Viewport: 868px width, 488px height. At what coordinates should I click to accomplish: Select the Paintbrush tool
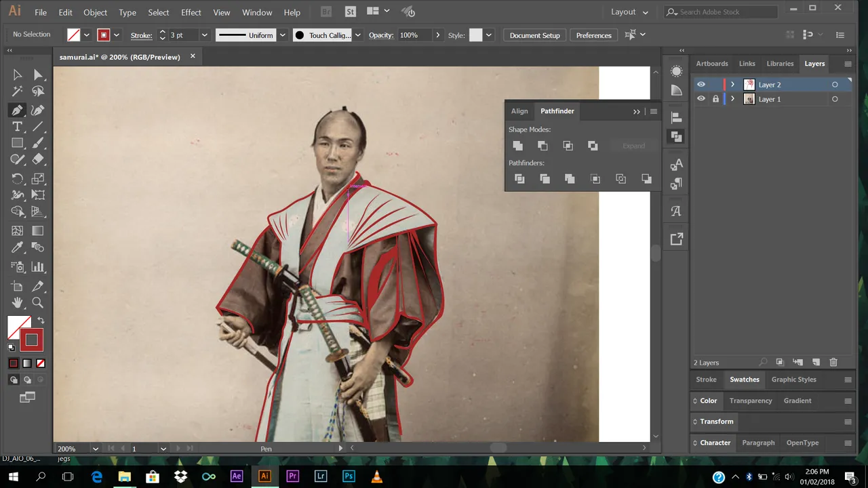[38, 143]
